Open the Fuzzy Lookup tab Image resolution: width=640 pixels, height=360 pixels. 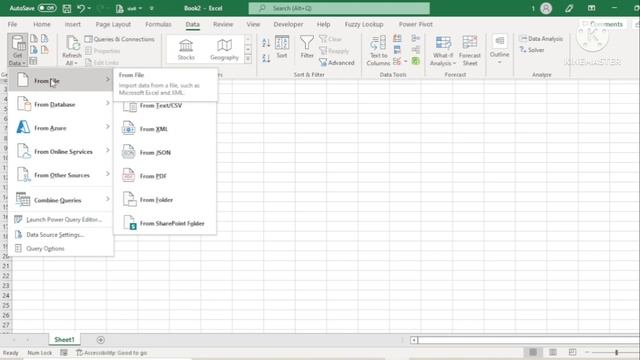coord(364,24)
